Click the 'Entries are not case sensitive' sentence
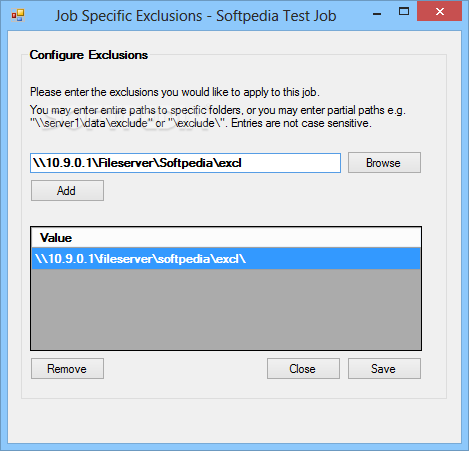 click(x=301, y=123)
